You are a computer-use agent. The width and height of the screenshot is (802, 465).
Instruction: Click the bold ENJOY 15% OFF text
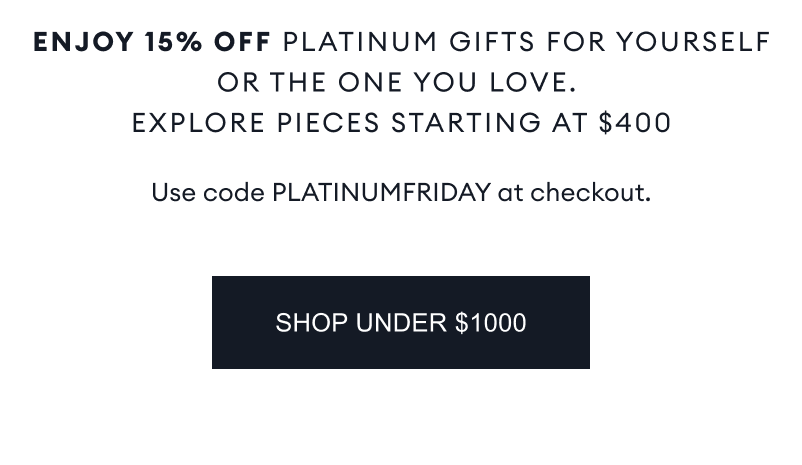point(152,42)
